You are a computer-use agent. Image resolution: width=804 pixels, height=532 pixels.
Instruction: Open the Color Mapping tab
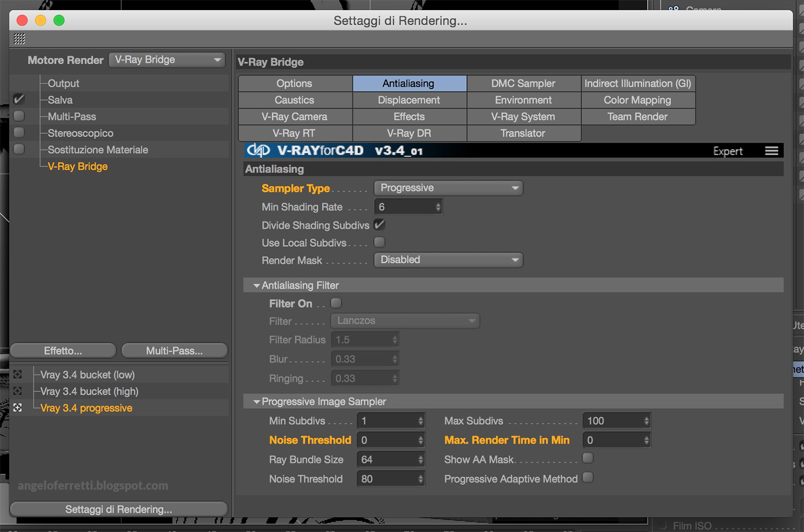638,100
